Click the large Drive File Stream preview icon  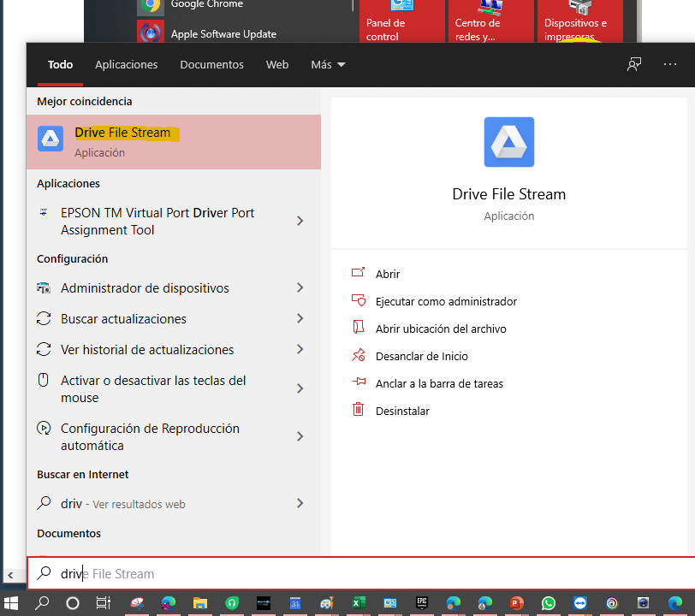[508, 142]
